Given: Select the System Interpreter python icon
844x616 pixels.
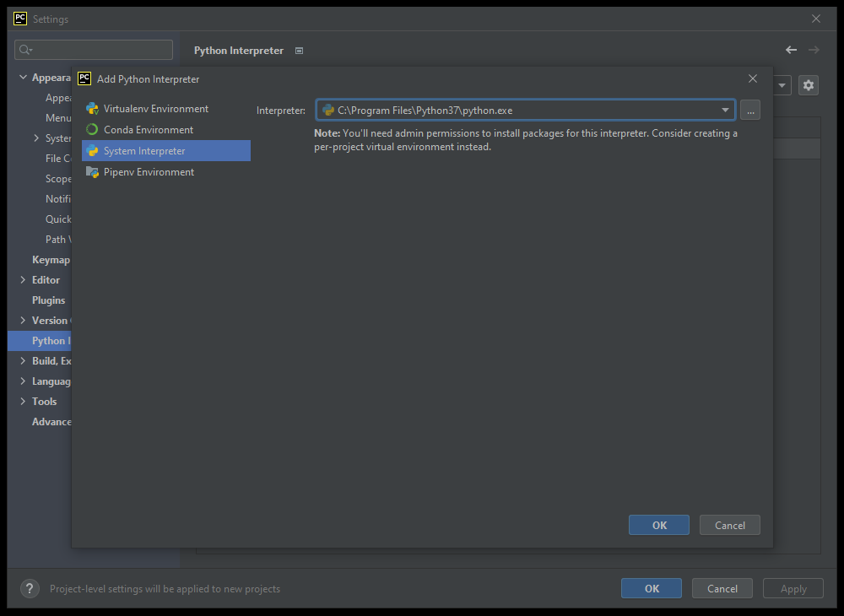Looking at the screenshot, I should (x=91, y=150).
